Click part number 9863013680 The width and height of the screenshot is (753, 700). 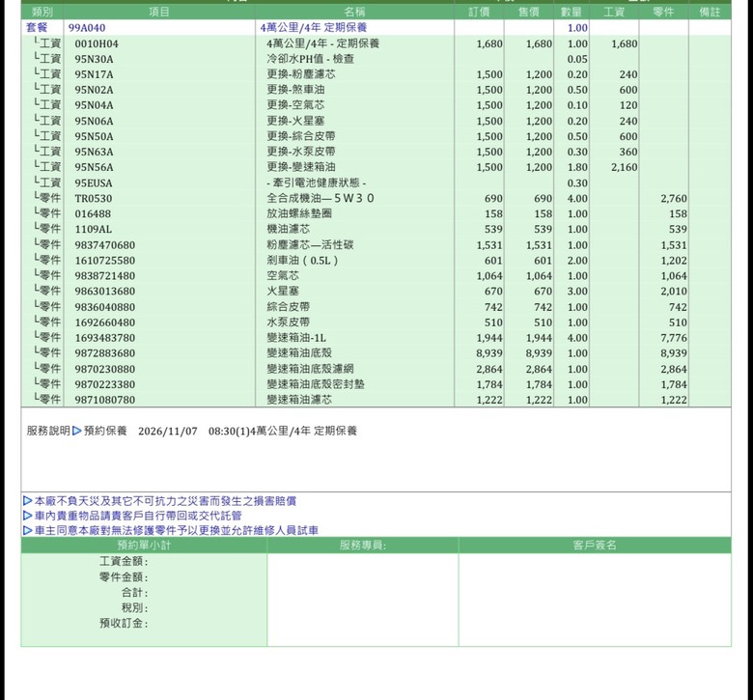[104, 292]
